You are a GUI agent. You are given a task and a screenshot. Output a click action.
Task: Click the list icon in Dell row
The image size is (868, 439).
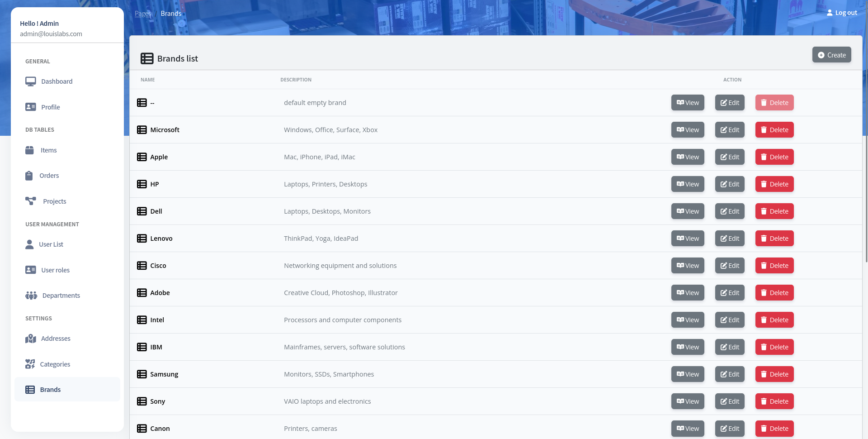[x=142, y=211]
